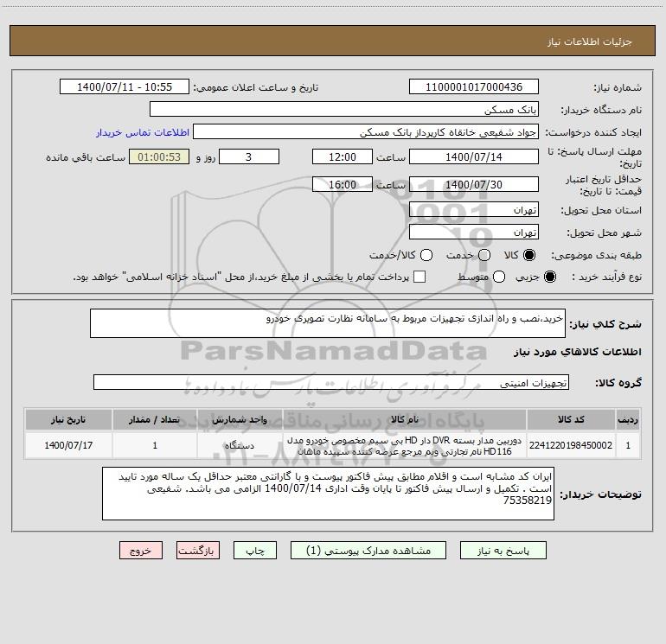
Task: Select the کالا radio button
Action: [x=529, y=255]
